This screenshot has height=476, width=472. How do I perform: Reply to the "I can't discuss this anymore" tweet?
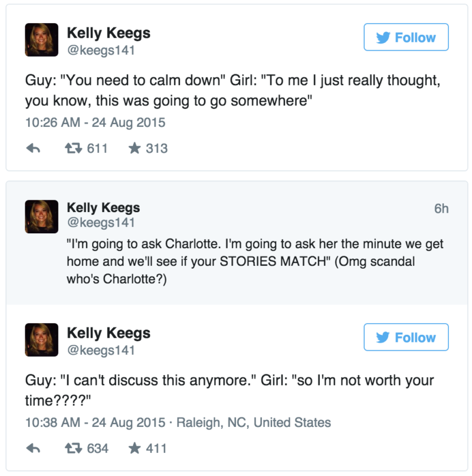[x=34, y=448]
